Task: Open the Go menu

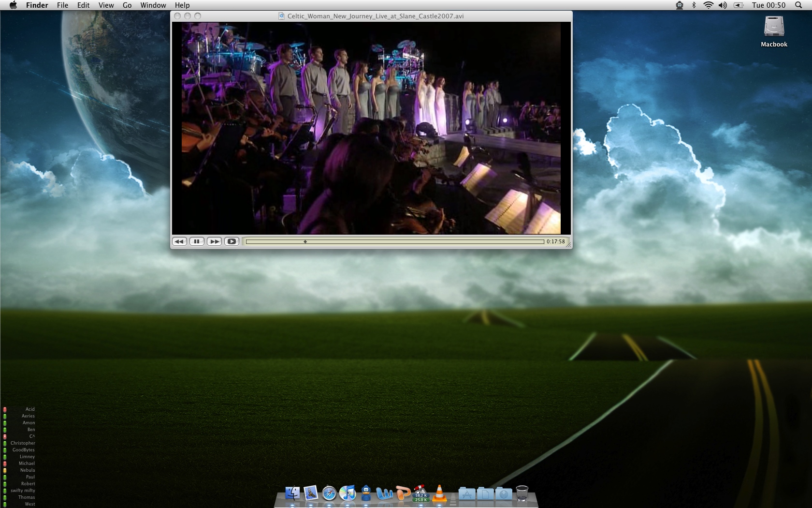Action: (x=127, y=5)
